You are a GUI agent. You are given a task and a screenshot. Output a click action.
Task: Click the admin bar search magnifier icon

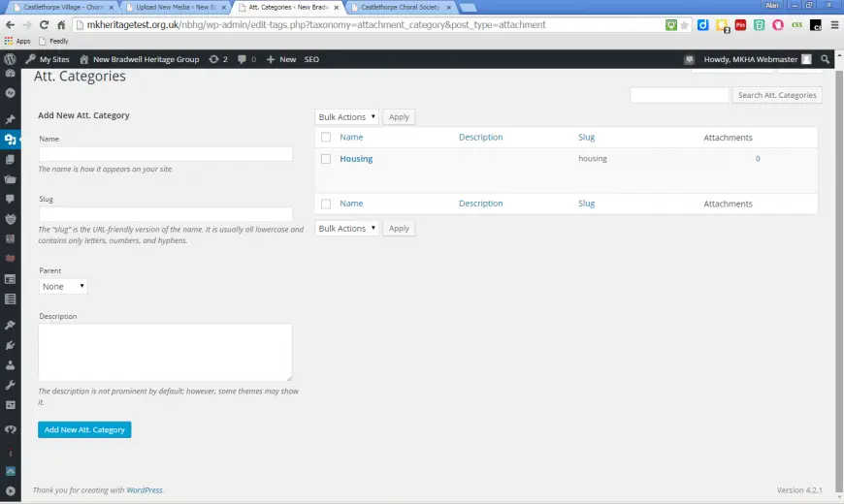click(826, 59)
